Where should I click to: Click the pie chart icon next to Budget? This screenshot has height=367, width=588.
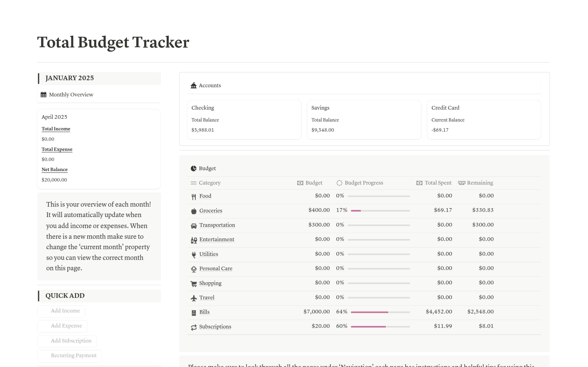click(x=193, y=168)
